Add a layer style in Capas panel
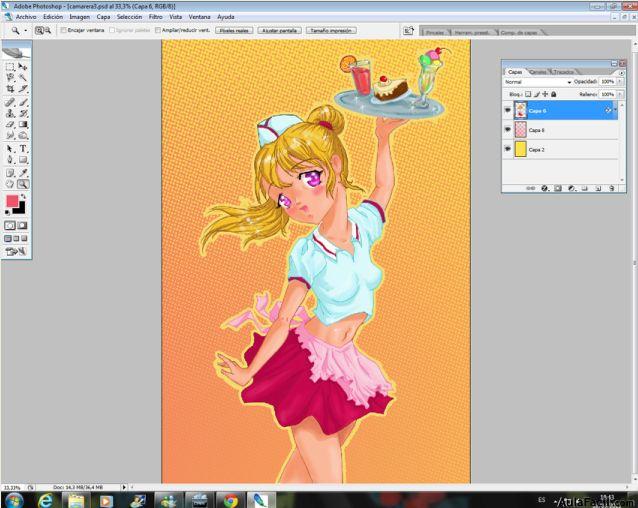The image size is (638, 508). [544, 188]
